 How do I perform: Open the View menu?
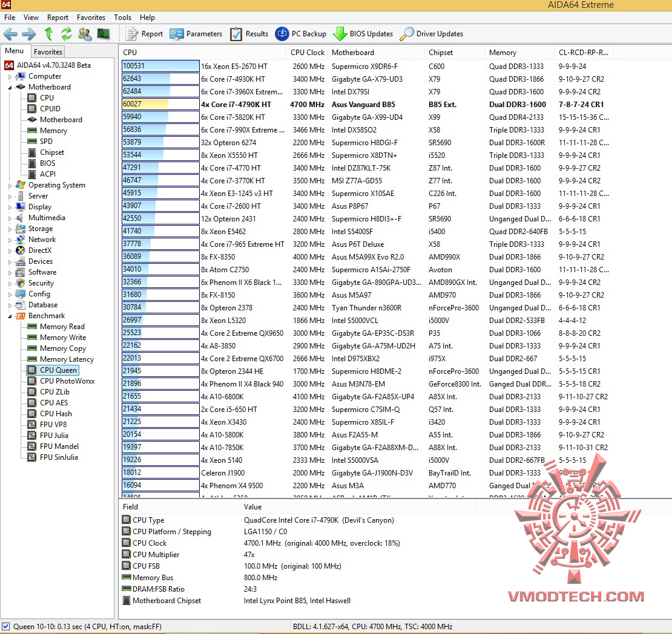tap(31, 18)
